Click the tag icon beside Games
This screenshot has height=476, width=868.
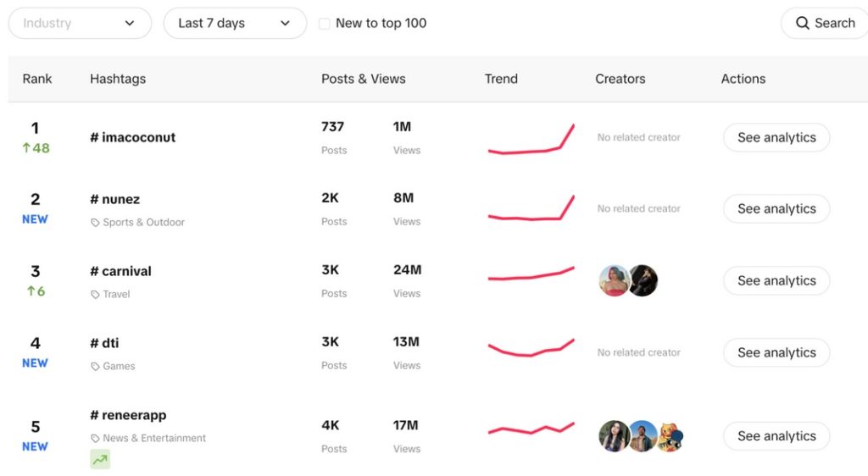coord(95,367)
